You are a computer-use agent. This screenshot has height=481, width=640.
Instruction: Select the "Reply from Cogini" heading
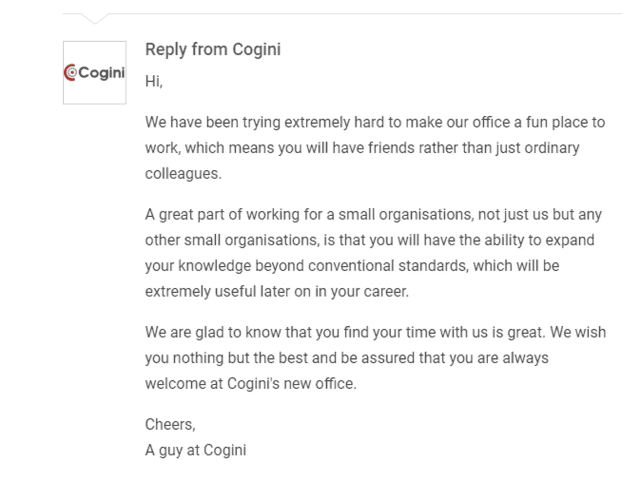tap(213, 49)
